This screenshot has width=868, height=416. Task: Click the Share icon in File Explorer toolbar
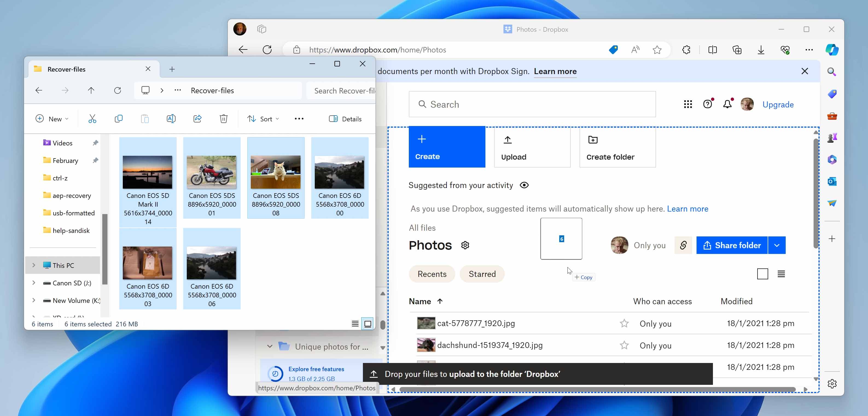[x=197, y=119]
